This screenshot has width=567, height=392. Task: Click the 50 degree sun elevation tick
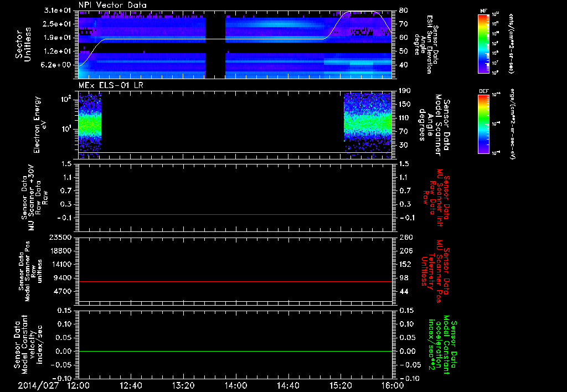point(403,51)
